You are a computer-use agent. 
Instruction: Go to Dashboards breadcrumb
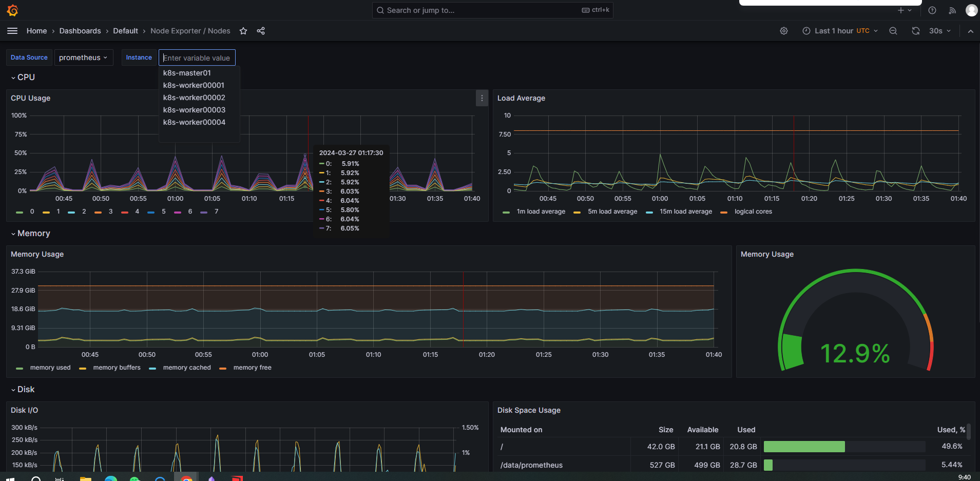click(x=80, y=31)
